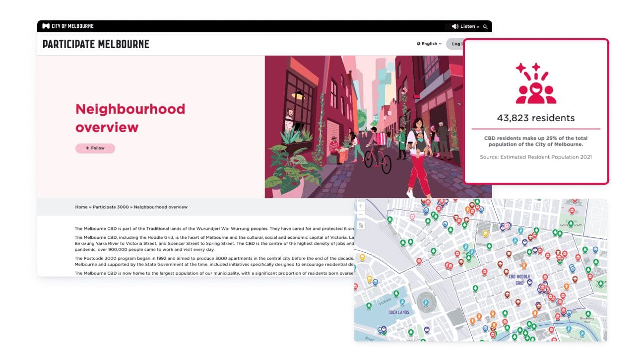The height and width of the screenshot is (362, 644).
Task: Select Neighbourhood overview in the breadcrumb
Action: [161, 207]
